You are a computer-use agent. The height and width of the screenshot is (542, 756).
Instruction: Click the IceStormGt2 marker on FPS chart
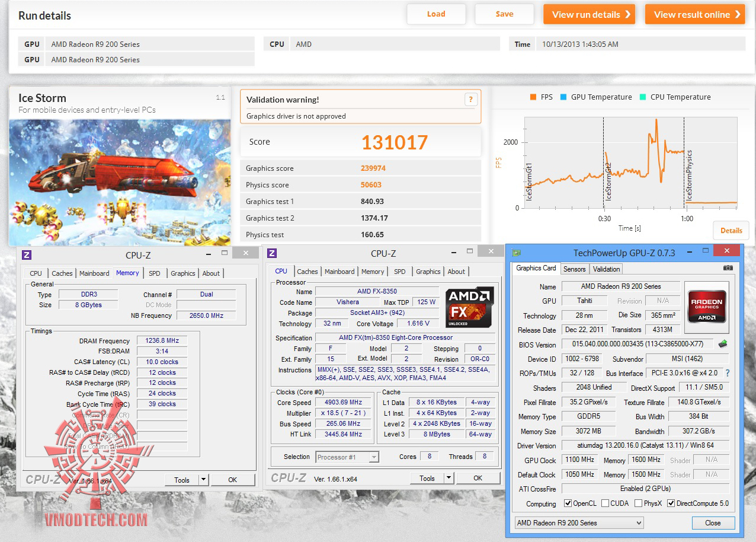pos(608,181)
